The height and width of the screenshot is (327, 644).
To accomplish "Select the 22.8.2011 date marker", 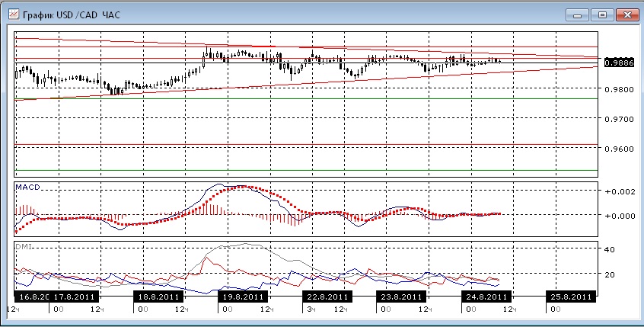I will (x=327, y=297).
